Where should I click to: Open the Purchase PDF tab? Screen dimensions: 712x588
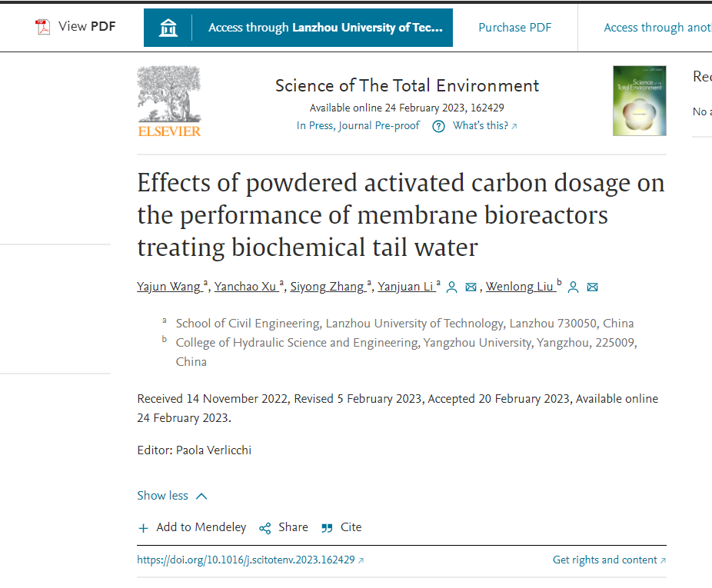[x=514, y=28]
